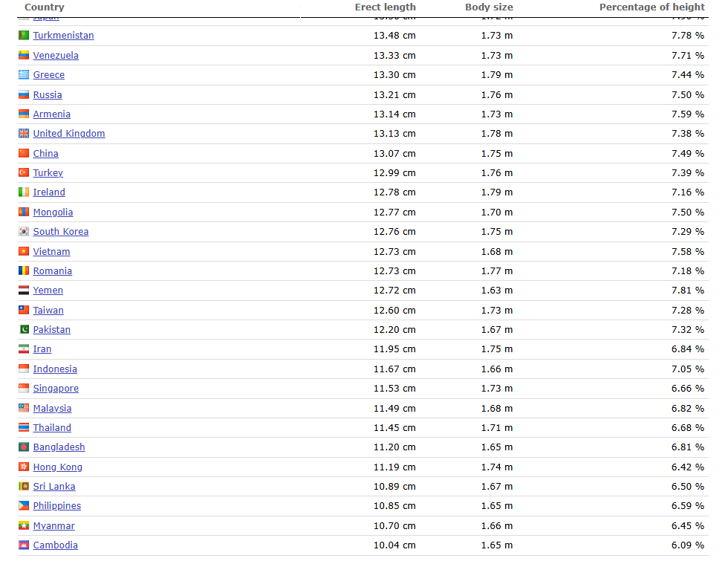Sort by Percentage of height header
728x564 pixels.
point(651,7)
